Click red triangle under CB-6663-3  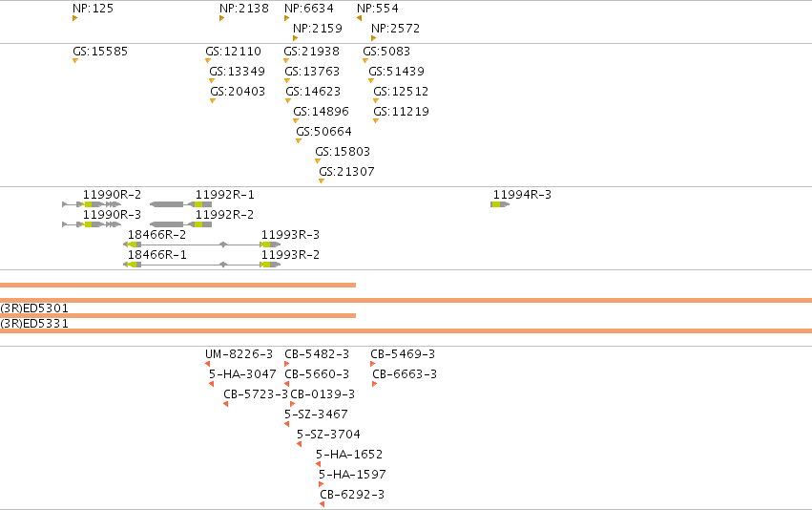pyautogui.click(x=374, y=384)
